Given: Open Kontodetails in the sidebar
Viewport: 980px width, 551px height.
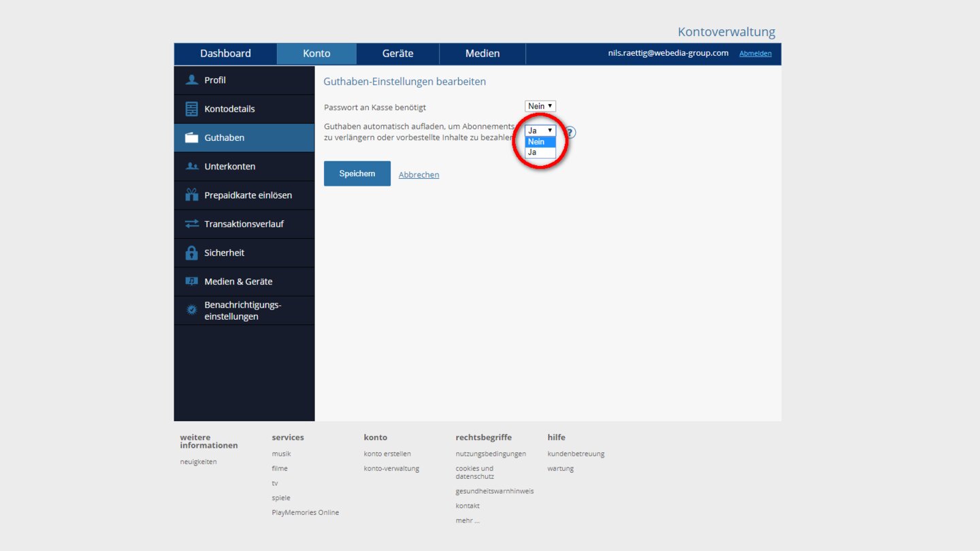Looking at the screenshot, I should pos(244,109).
